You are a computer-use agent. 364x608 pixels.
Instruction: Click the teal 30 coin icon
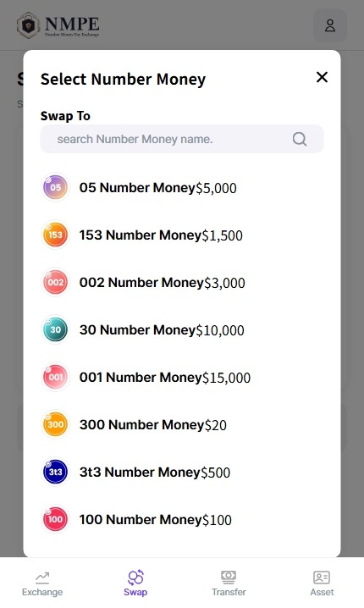pos(55,329)
